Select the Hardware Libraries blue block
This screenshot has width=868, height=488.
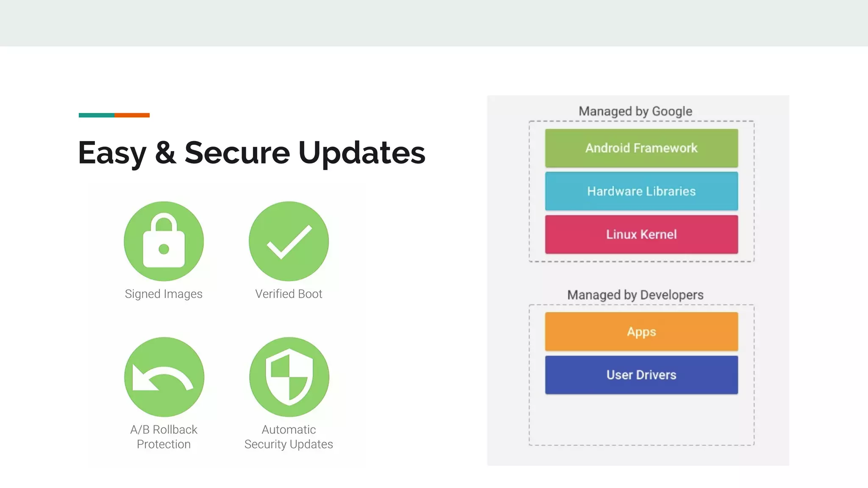(x=641, y=191)
